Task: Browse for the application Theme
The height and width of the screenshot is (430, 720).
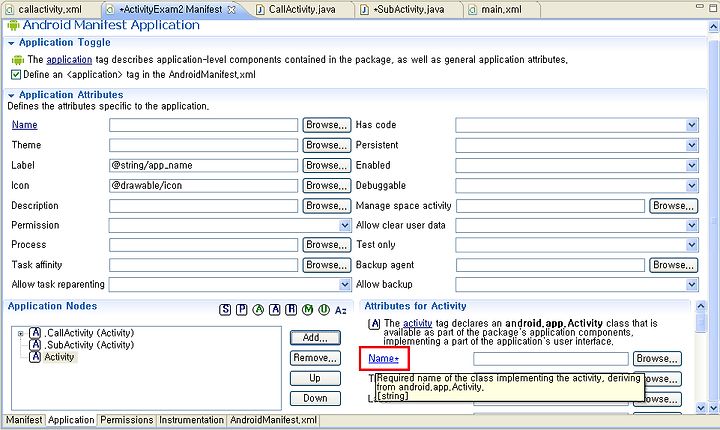Action: click(x=326, y=145)
